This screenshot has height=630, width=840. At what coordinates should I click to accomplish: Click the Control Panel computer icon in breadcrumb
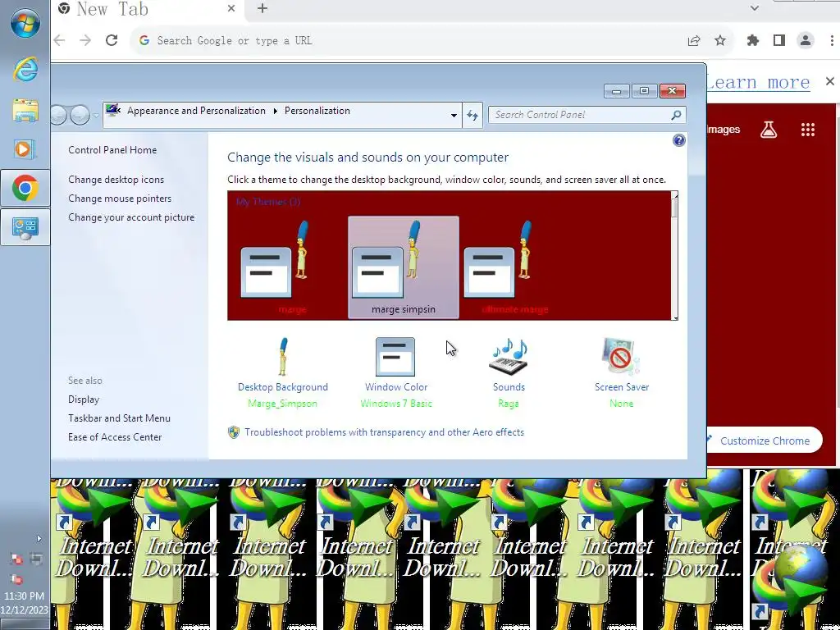pyautogui.click(x=112, y=111)
